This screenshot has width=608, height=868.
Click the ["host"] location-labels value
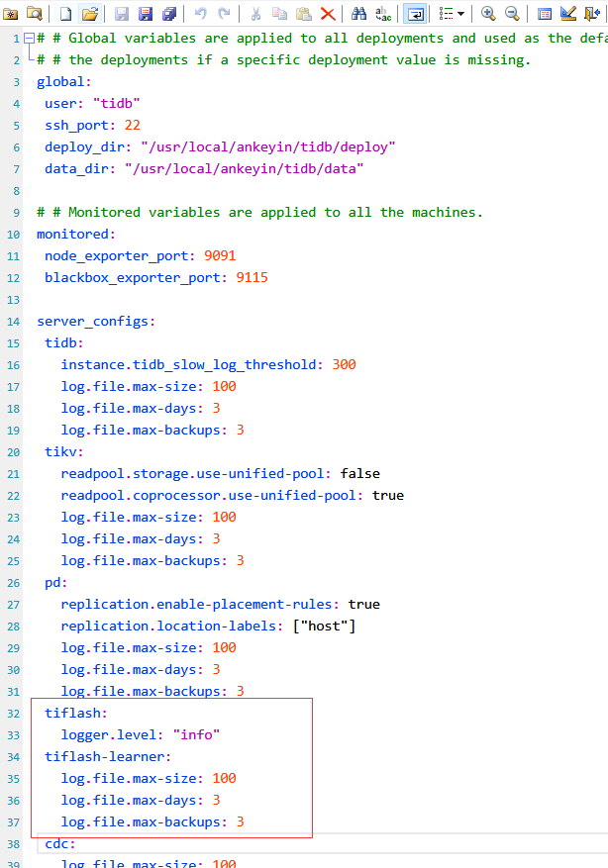(x=324, y=627)
